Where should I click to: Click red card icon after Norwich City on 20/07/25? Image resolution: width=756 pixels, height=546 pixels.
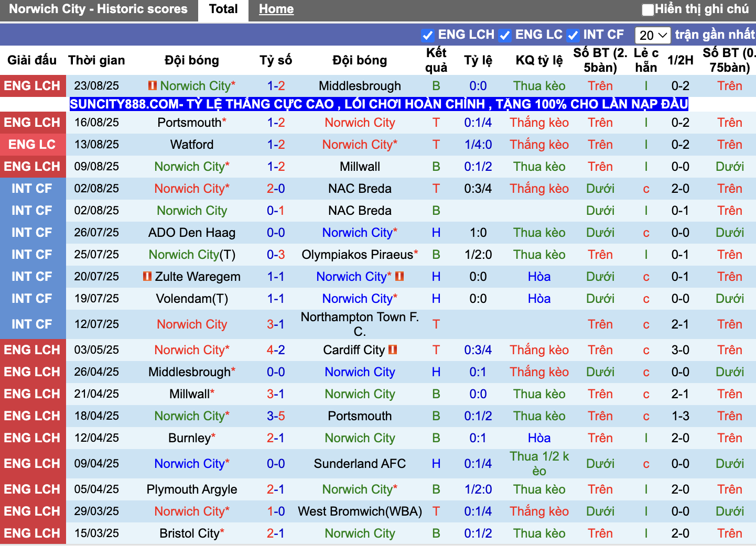(399, 276)
